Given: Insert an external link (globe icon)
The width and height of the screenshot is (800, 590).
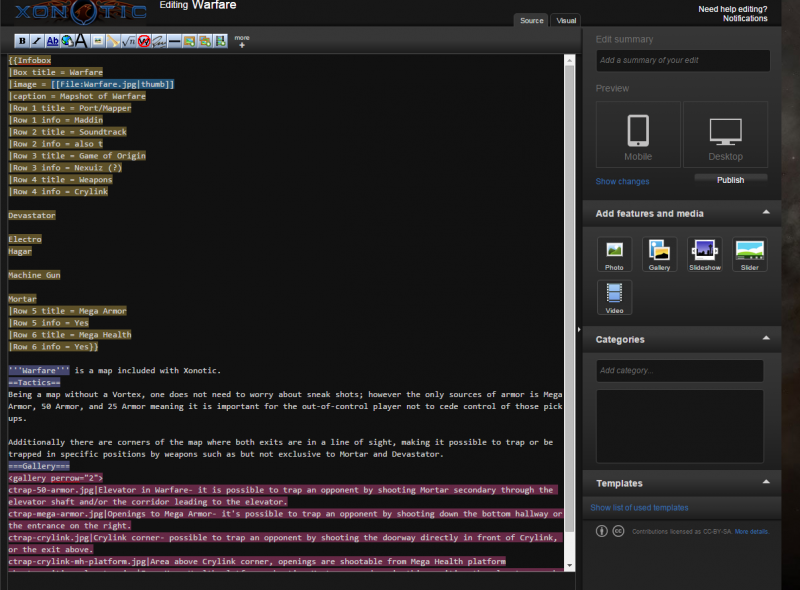Looking at the screenshot, I should pos(67,41).
